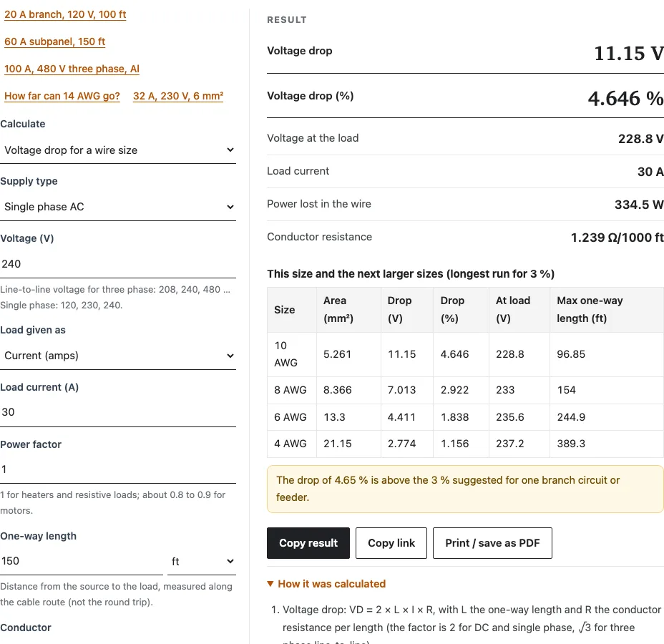Select the 10 AWG table row
The width and height of the screenshot is (664, 644).
point(465,354)
